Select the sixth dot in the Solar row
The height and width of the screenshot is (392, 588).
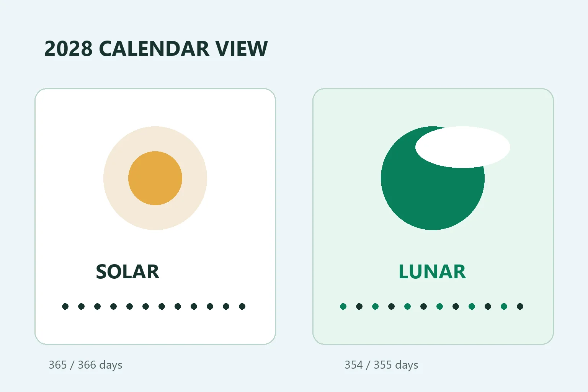click(145, 306)
